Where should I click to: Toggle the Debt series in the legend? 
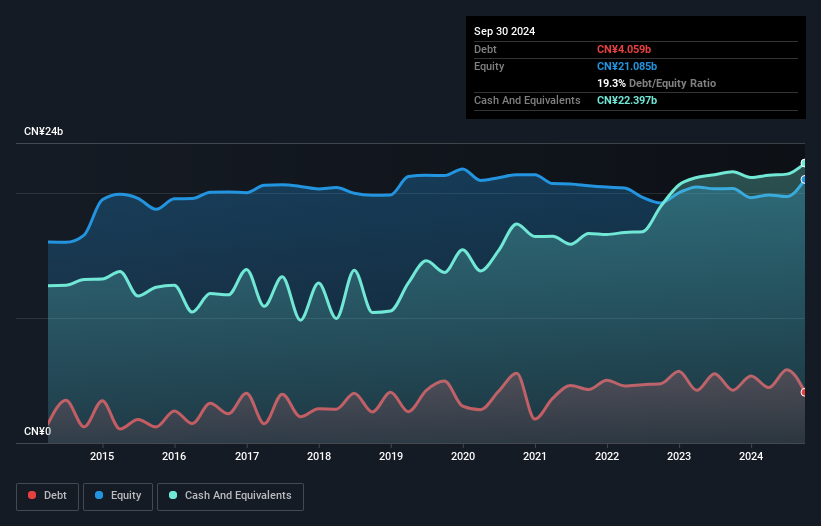click(x=48, y=496)
